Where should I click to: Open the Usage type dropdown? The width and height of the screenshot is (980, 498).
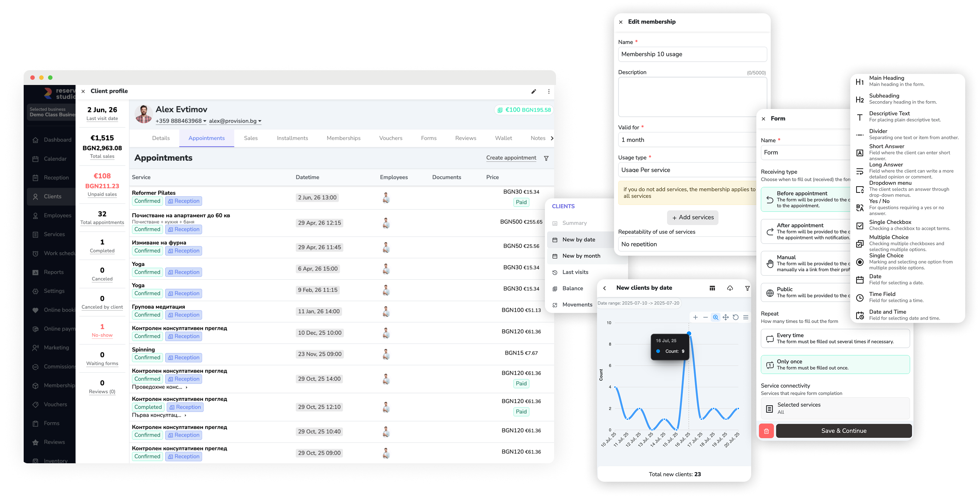tap(688, 170)
